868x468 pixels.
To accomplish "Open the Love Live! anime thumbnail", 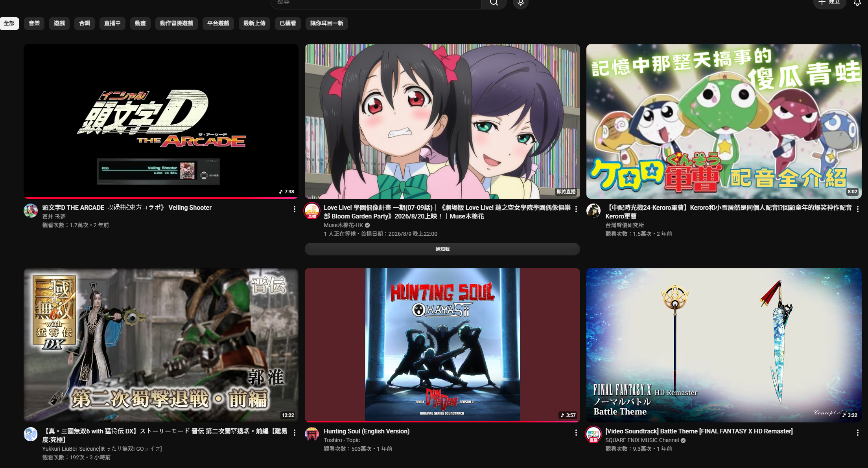I will pyautogui.click(x=442, y=121).
